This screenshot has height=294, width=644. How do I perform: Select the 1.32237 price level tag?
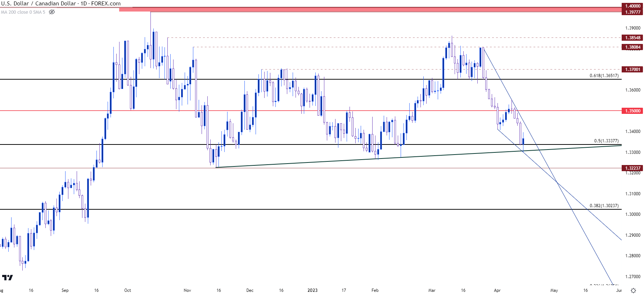click(x=632, y=168)
